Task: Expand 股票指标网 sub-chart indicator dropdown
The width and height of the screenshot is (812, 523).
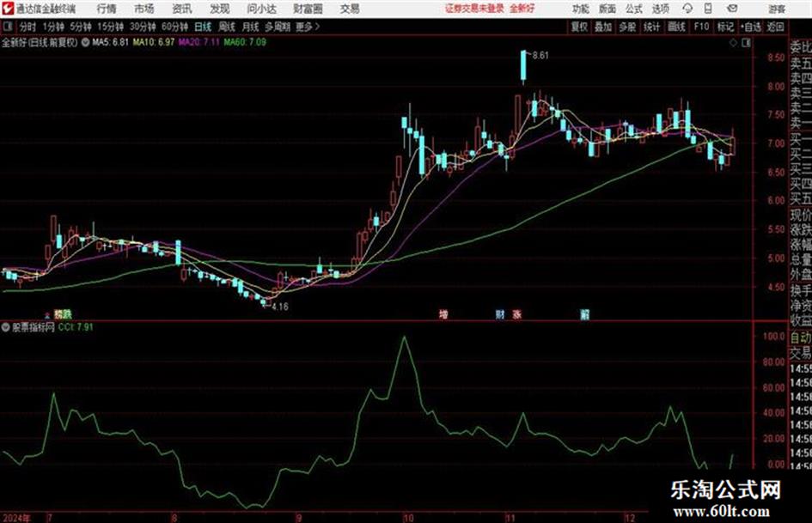Action: tap(6, 327)
